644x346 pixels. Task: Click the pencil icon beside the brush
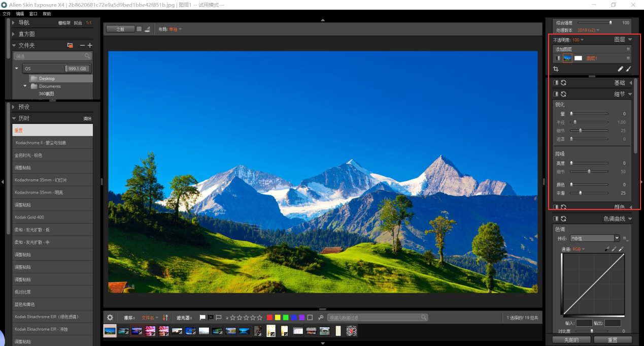coord(620,69)
